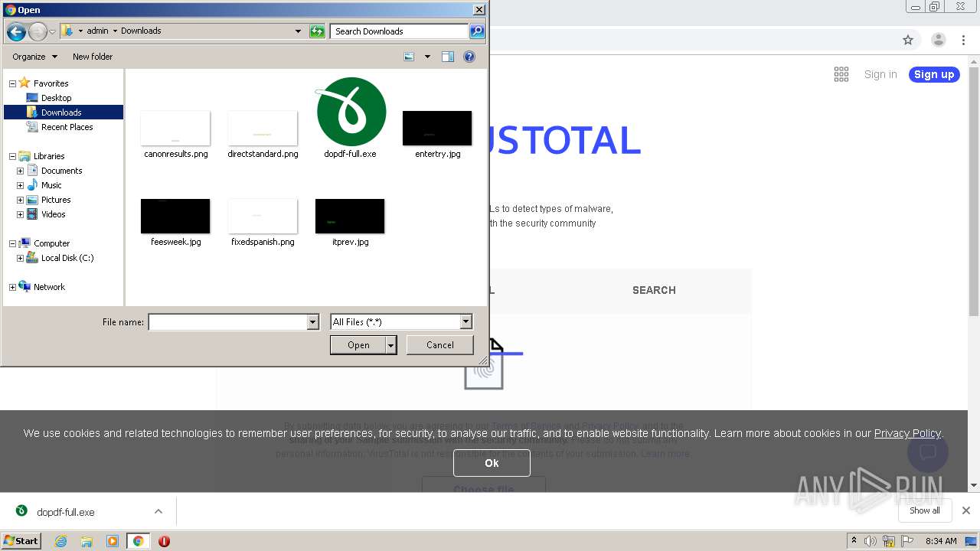This screenshot has width=980, height=551.
Task: Click Cancel in Open dialog
Action: 440,345
